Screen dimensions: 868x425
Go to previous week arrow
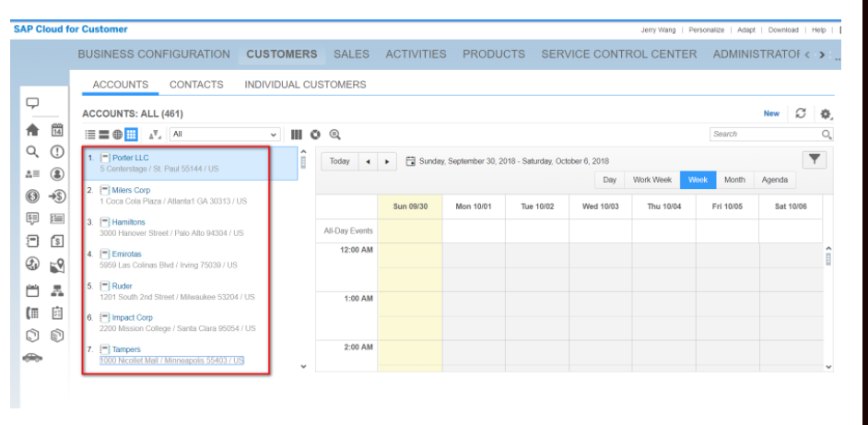tap(369, 162)
